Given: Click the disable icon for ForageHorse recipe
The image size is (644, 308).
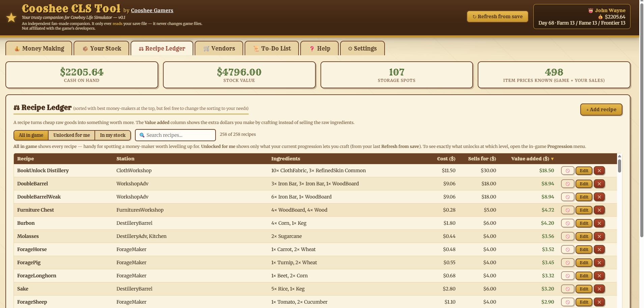Looking at the screenshot, I should click(x=567, y=249).
